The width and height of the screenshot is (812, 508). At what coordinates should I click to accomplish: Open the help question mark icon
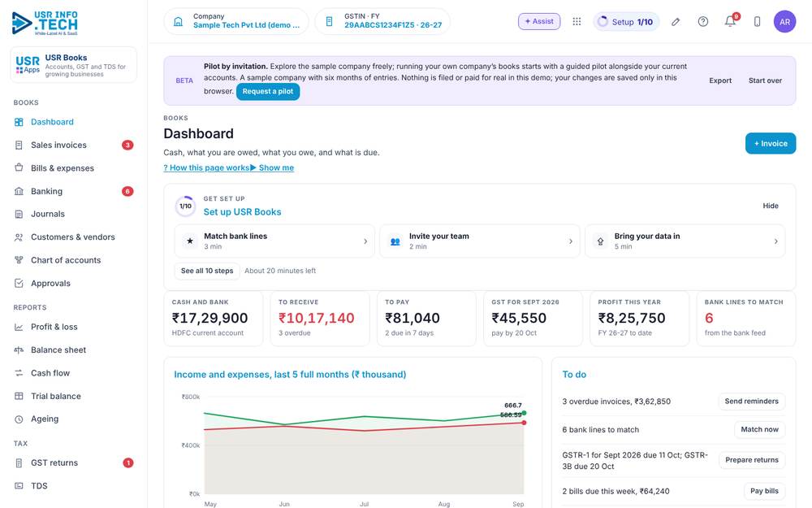point(702,21)
